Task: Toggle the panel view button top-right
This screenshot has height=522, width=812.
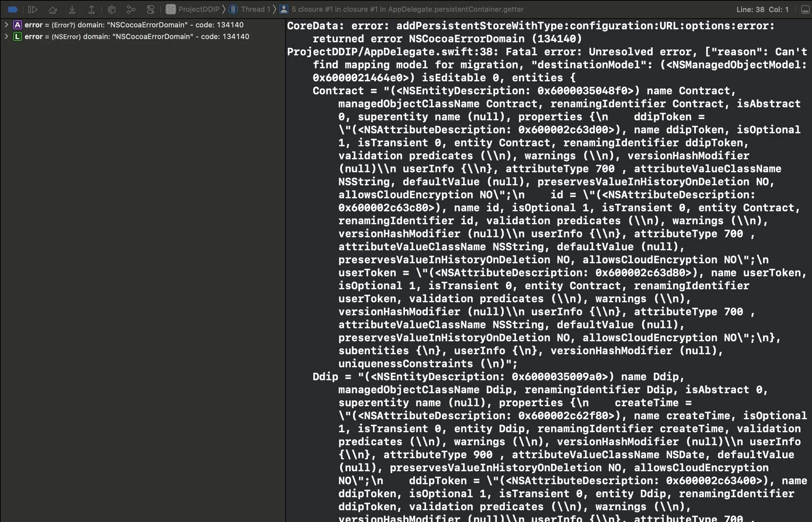Action: [805, 9]
